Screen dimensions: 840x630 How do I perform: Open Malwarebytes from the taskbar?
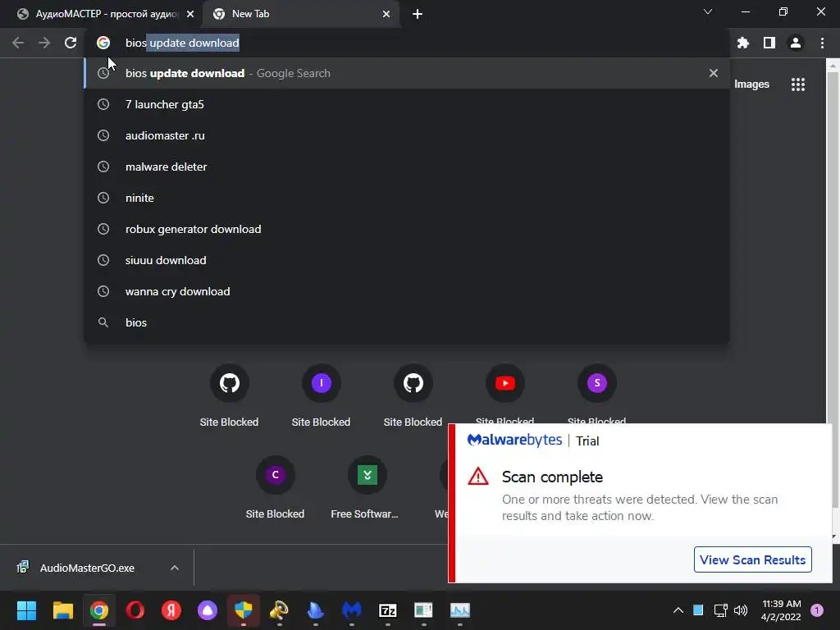coord(351,610)
